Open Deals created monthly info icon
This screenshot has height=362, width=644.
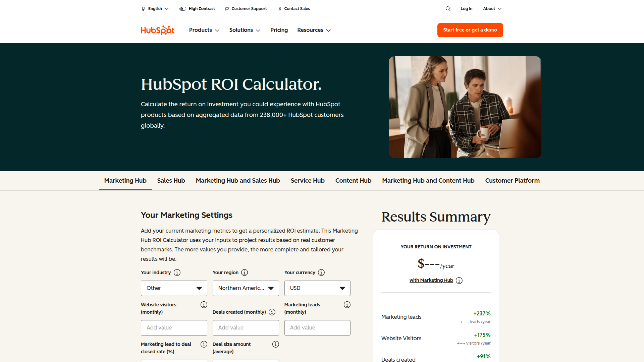point(272,312)
